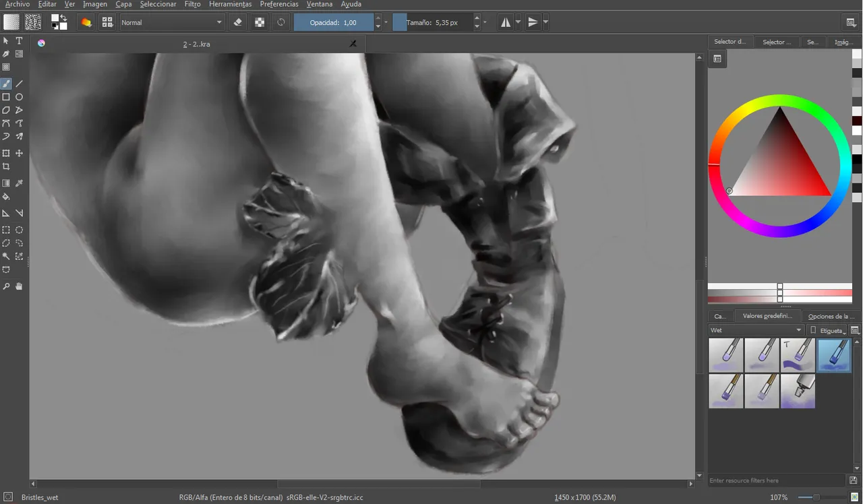Select the freehand path tool

tap(19, 123)
